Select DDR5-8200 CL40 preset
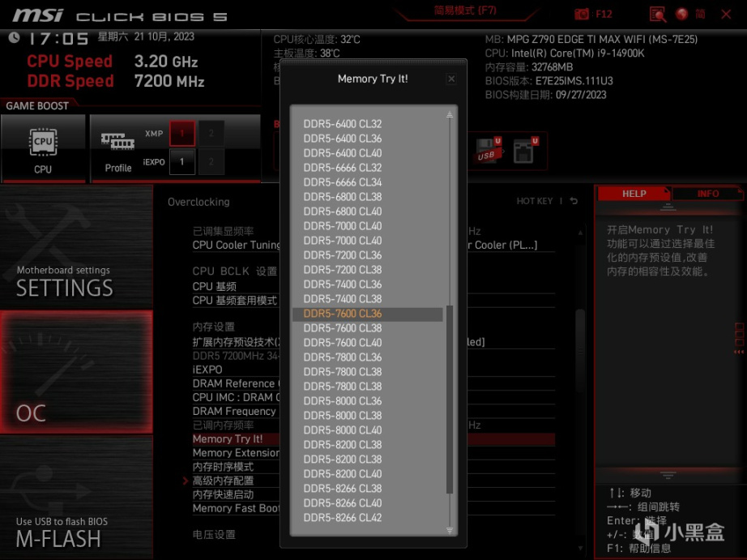747x560 pixels. pyautogui.click(x=343, y=474)
